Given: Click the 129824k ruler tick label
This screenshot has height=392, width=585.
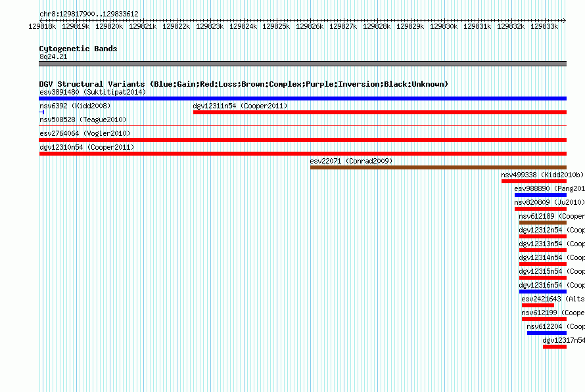Looking at the screenshot, I should [x=243, y=26].
